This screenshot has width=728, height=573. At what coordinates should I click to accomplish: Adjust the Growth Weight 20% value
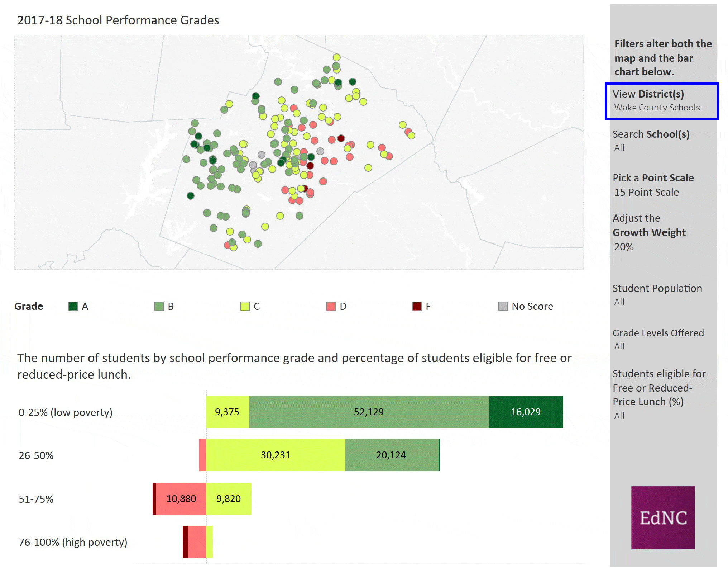[624, 247]
